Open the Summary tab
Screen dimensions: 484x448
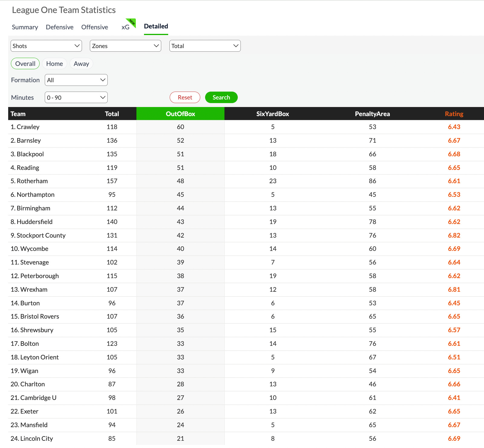tap(25, 27)
